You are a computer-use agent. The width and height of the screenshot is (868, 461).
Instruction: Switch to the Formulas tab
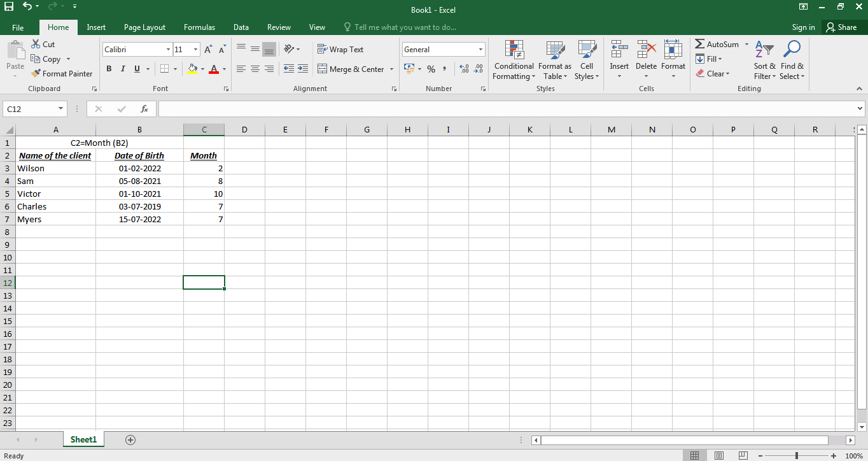199,27
